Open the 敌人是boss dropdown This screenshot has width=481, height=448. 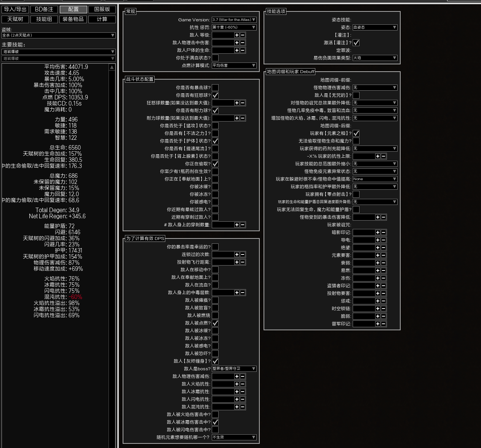point(234,369)
